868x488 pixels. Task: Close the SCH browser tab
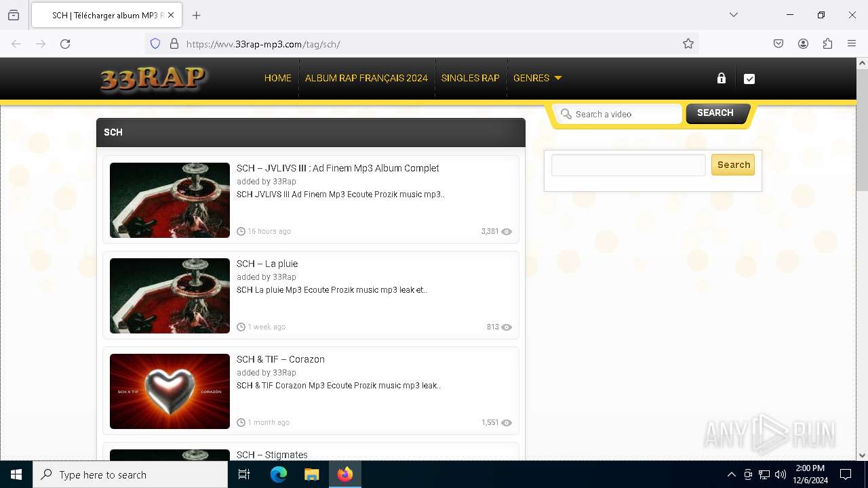(x=171, y=15)
